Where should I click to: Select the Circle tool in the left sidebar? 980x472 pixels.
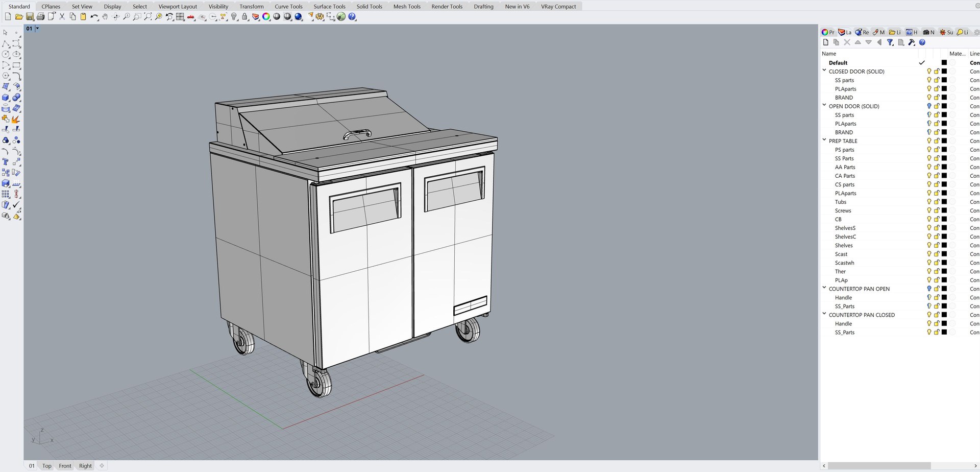tap(6, 54)
